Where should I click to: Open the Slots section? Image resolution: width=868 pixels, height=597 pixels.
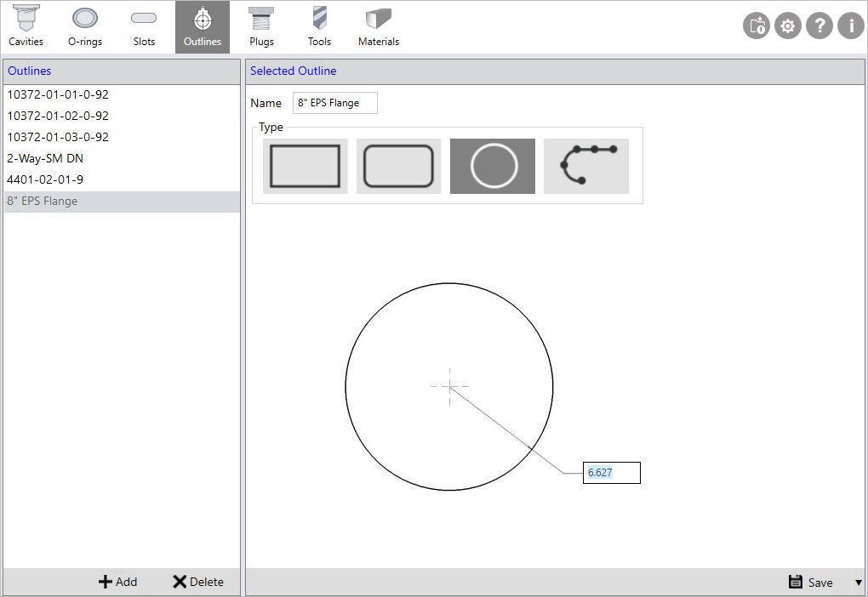click(144, 26)
